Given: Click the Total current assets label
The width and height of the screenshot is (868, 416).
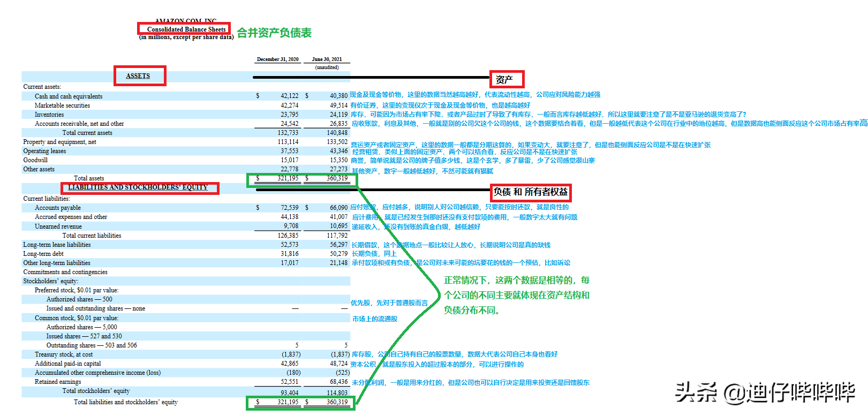Looking at the screenshot, I should [87, 133].
